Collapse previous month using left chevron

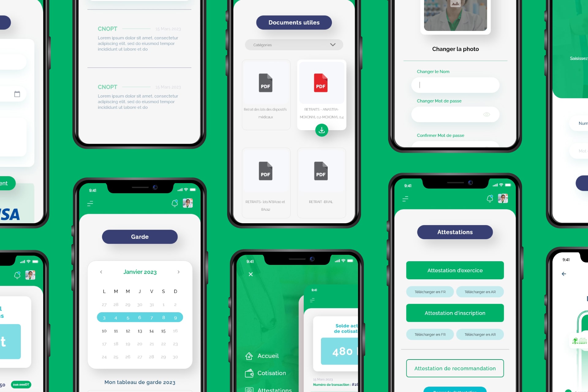pos(101,272)
